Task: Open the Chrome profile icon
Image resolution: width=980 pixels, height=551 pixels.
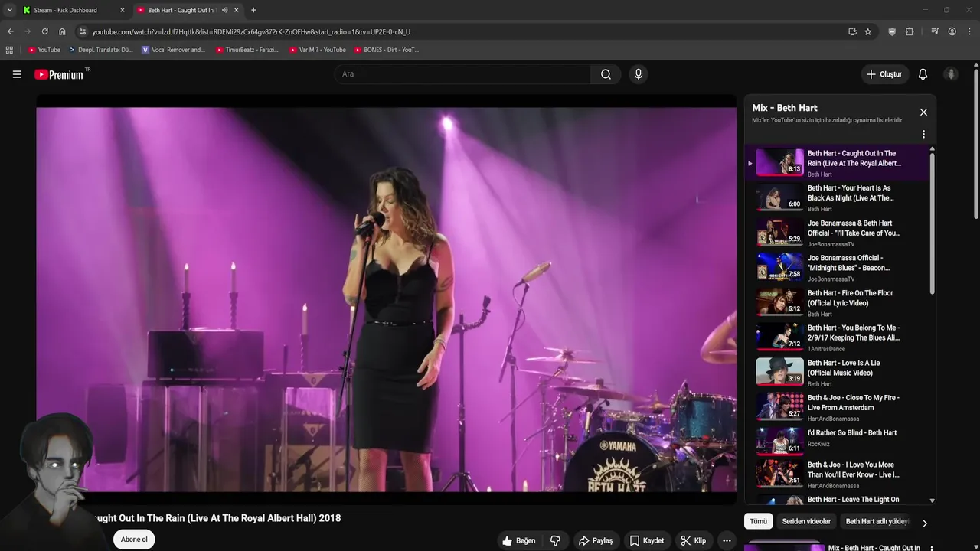Action: point(952,31)
